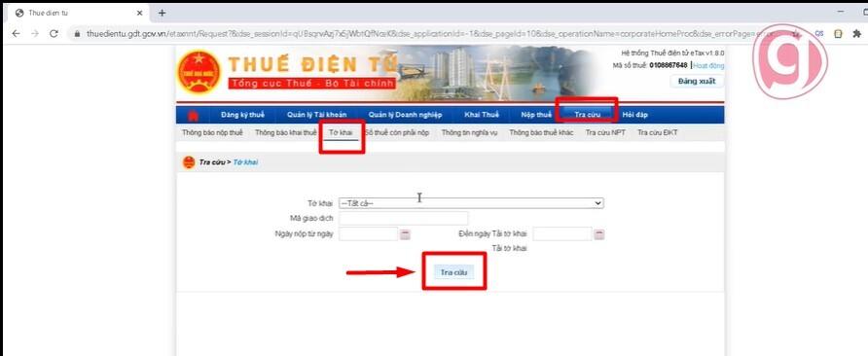This screenshot has width=868, height=356.
Task: Focus the Ngày nộp từ ngày date field
Action: point(369,234)
